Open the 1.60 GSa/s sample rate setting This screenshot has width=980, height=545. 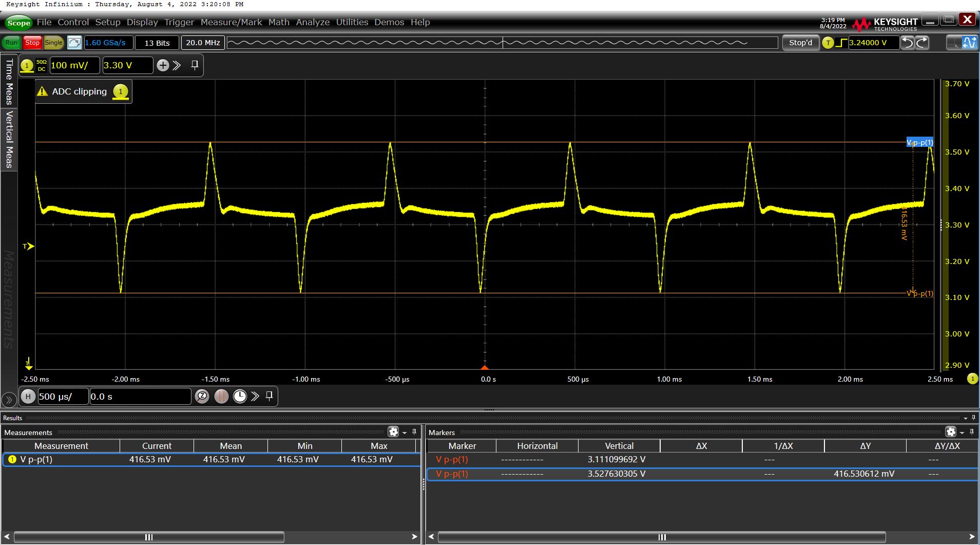pos(108,43)
